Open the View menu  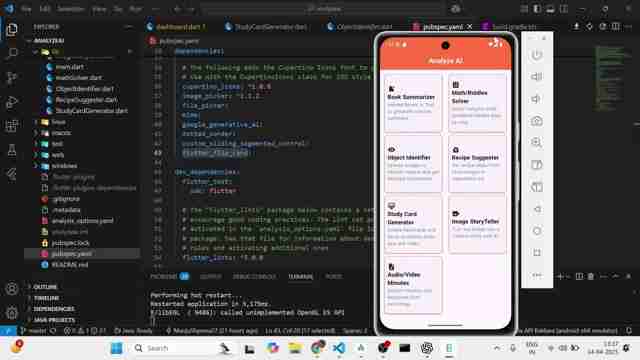pos(99,9)
